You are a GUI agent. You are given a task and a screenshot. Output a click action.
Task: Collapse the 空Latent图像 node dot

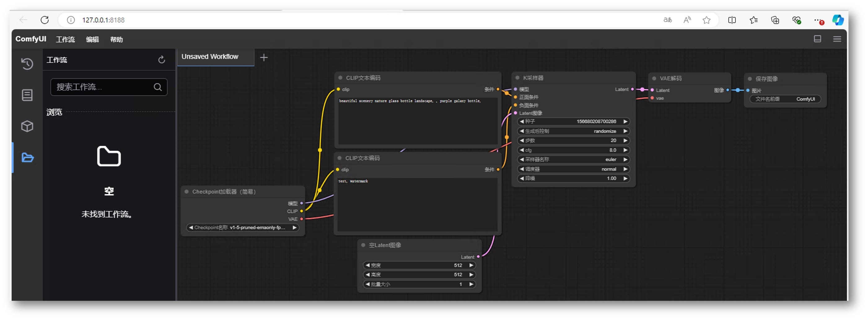coord(363,245)
